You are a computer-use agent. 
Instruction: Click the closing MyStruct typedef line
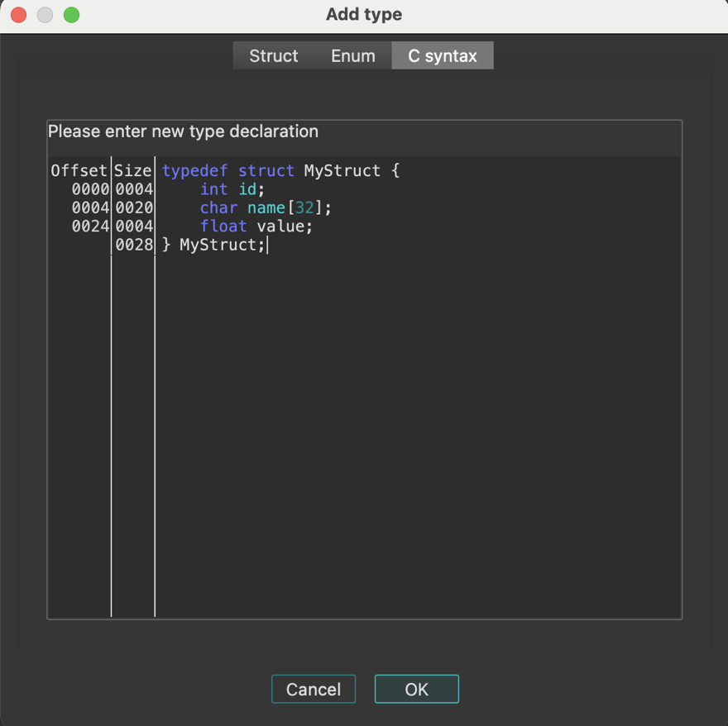[215, 244]
